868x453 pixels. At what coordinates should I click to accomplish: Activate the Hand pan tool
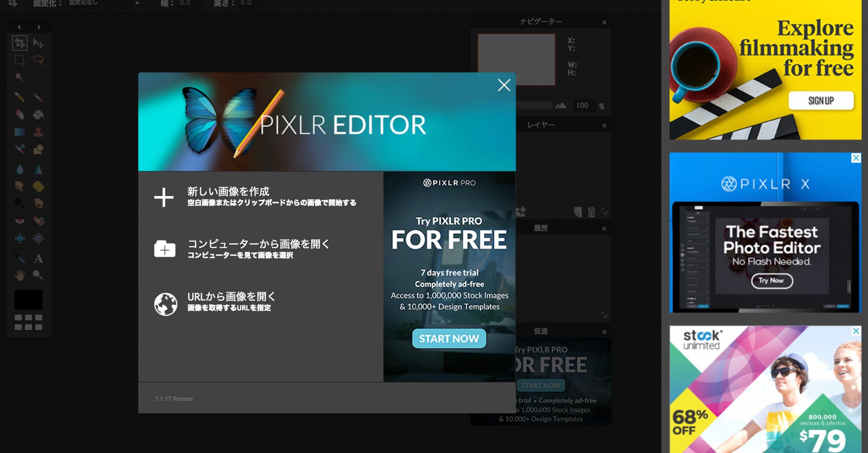coord(19,275)
